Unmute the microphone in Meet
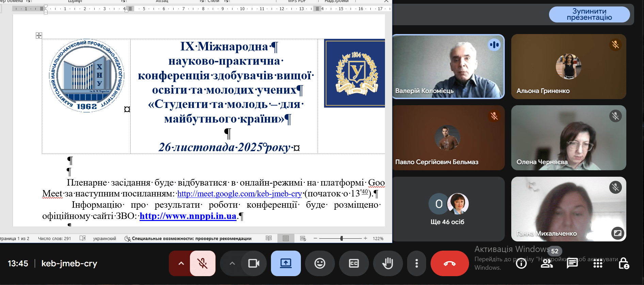644x285 pixels. pyautogui.click(x=203, y=263)
